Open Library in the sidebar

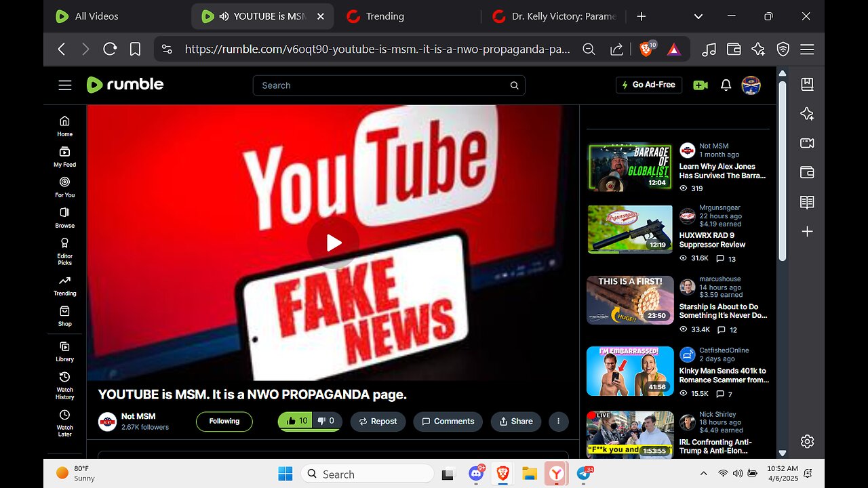[64, 351]
